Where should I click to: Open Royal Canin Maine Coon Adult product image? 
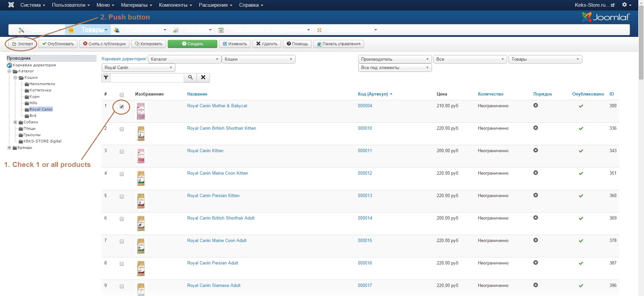pyautogui.click(x=141, y=246)
